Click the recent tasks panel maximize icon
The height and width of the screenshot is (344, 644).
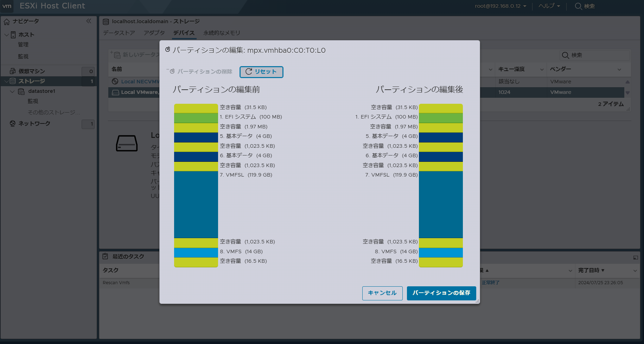click(636, 257)
